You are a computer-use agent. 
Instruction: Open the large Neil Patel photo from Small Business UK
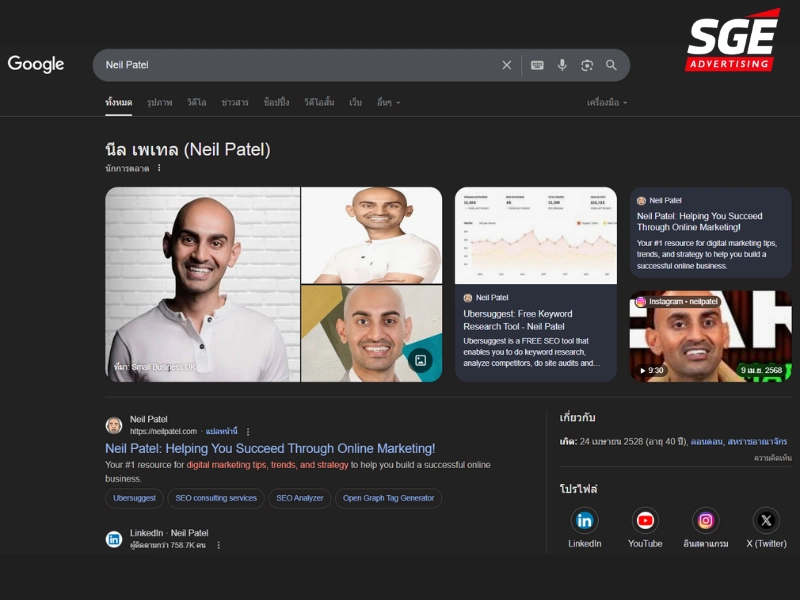(x=203, y=284)
